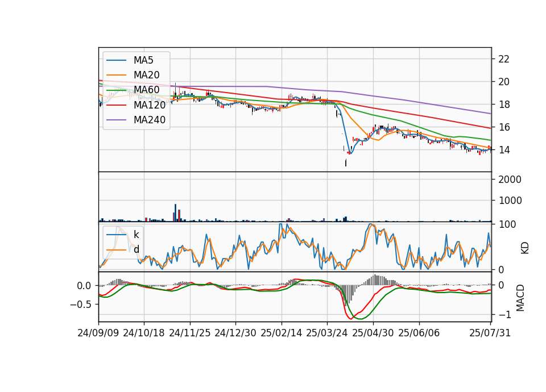546x392 pixels.
Task: Click the price axis value 20
Action: tap(503, 82)
